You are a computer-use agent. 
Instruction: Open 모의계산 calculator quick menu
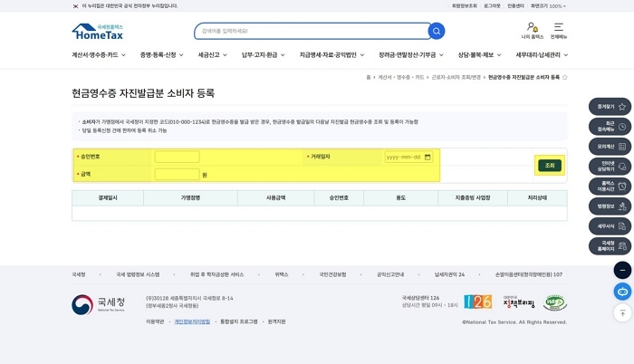click(x=610, y=147)
